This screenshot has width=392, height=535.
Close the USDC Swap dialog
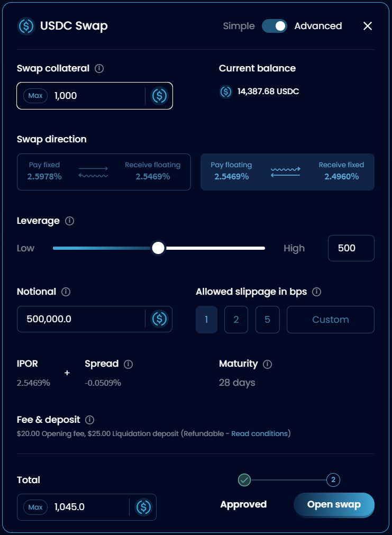(368, 26)
